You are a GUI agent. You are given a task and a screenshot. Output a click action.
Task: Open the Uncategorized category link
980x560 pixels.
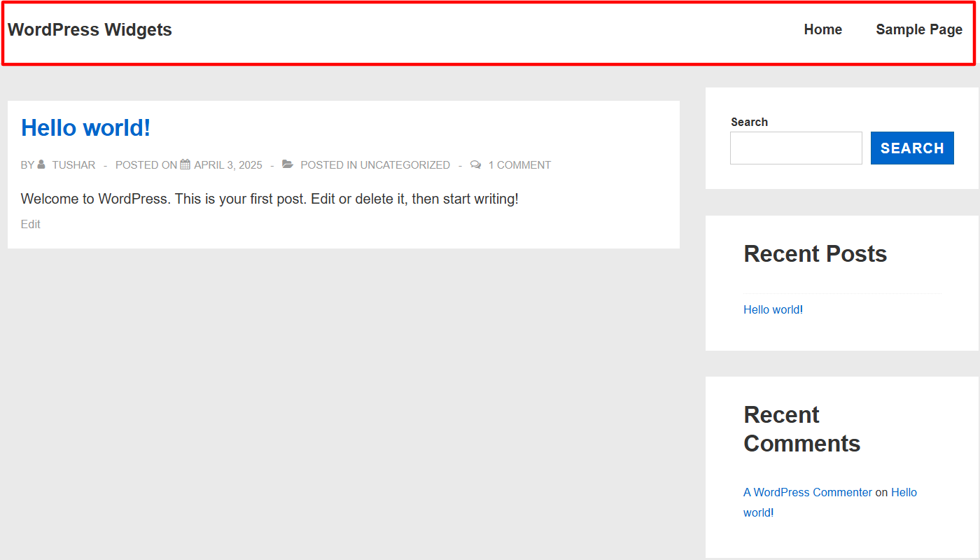click(405, 165)
